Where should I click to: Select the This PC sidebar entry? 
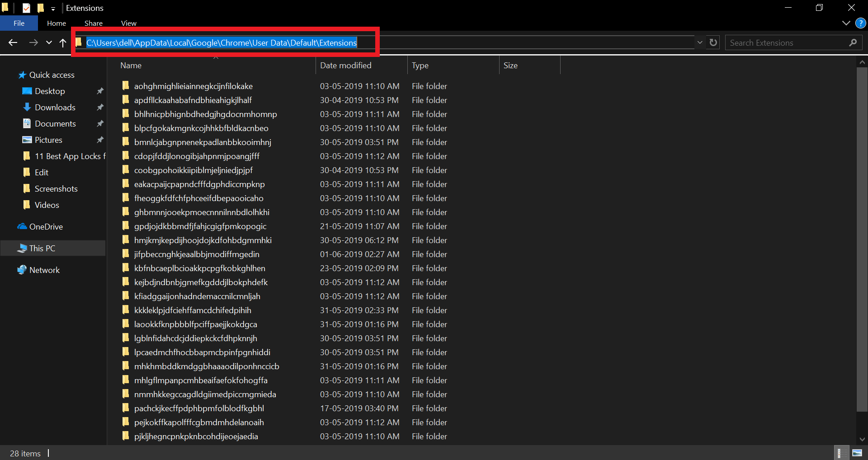(42, 248)
